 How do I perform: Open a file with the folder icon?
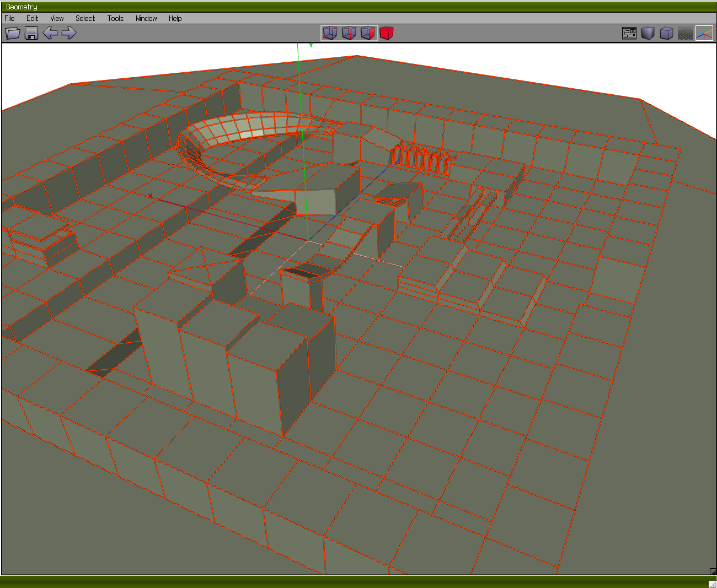13,33
